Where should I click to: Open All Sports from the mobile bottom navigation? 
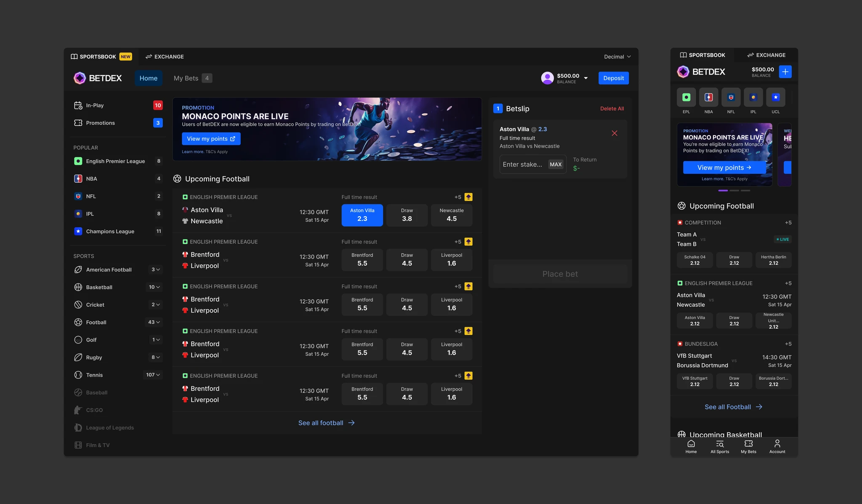pyautogui.click(x=720, y=446)
